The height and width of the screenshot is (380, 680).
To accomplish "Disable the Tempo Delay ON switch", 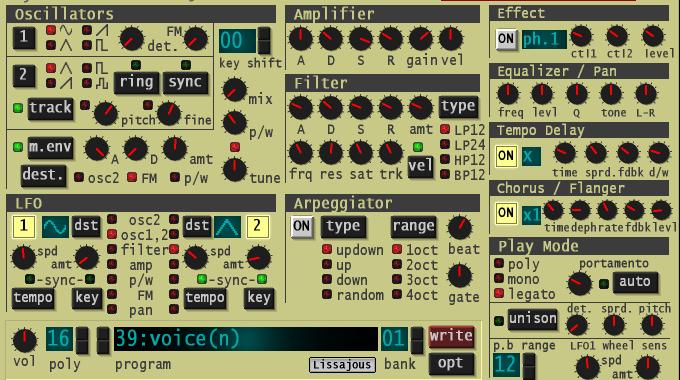I will click(506, 156).
